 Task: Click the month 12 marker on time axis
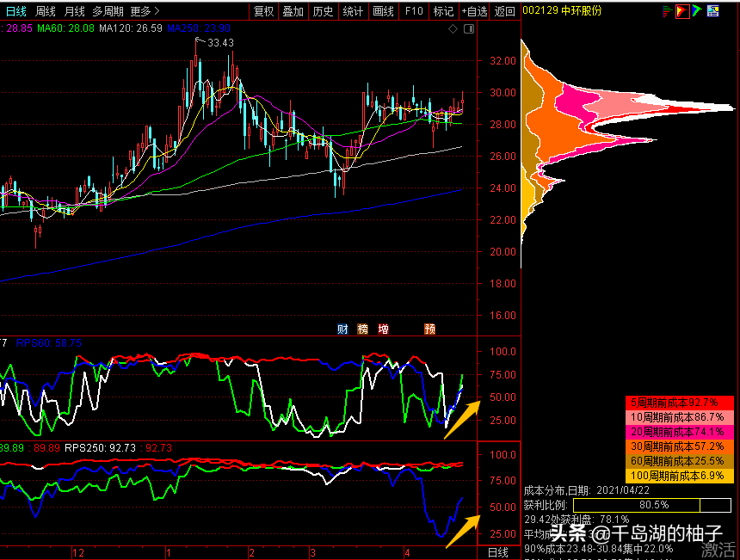(x=78, y=553)
